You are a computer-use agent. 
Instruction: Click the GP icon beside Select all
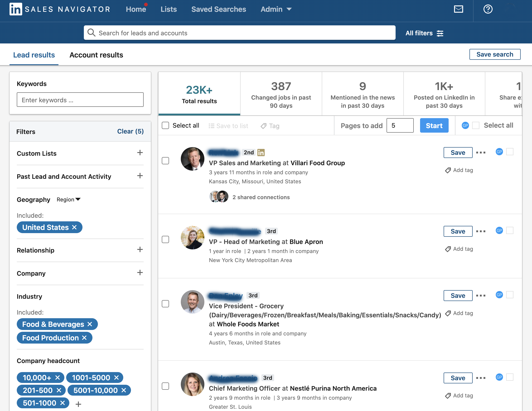tap(465, 125)
